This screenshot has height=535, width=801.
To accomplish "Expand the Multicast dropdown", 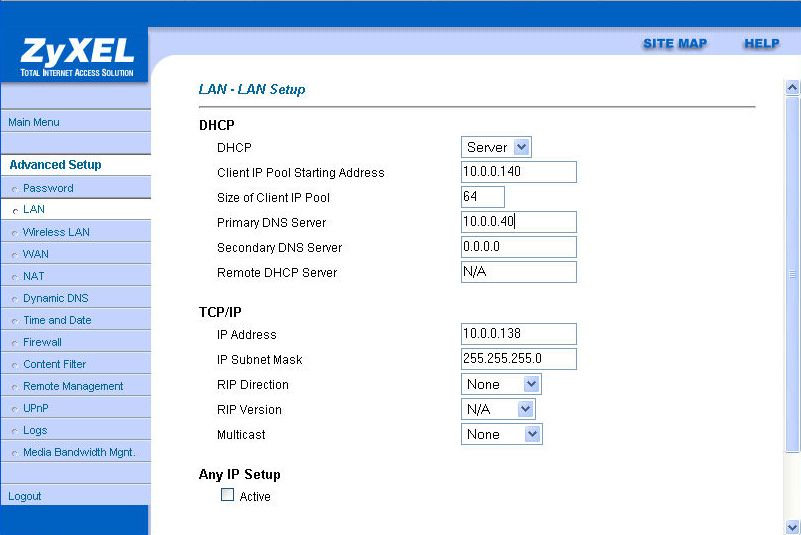I will (x=502, y=434).
